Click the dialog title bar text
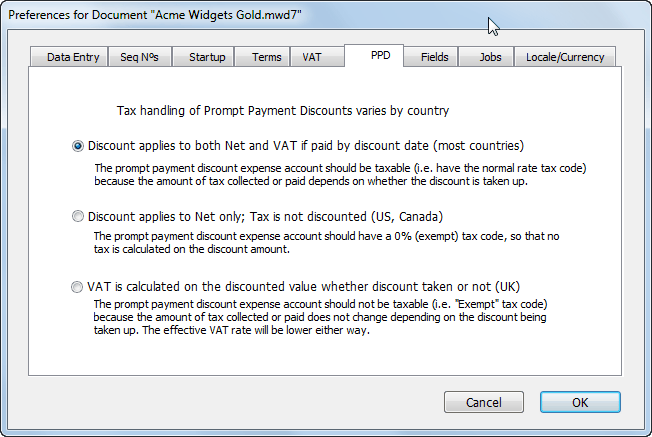Screen dimensions: 652x437 (x=155, y=15)
